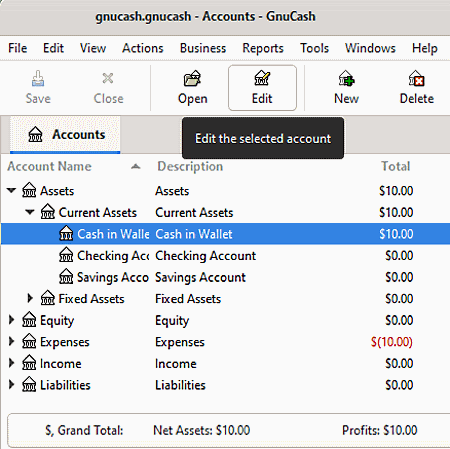
Task: Select the Assets account name
Action: point(57,191)
